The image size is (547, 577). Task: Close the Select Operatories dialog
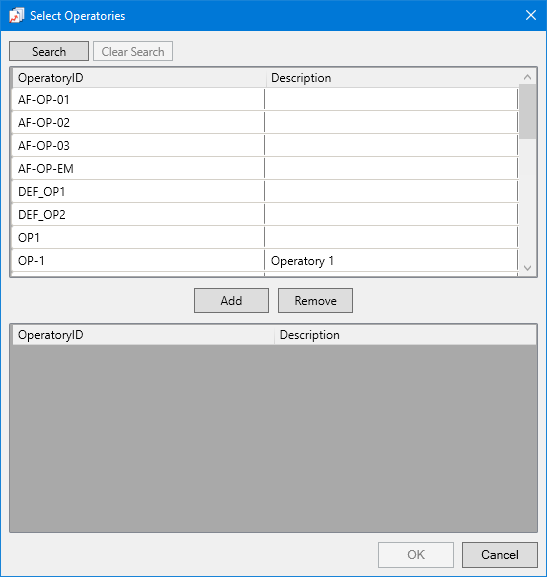pos(530,15)
